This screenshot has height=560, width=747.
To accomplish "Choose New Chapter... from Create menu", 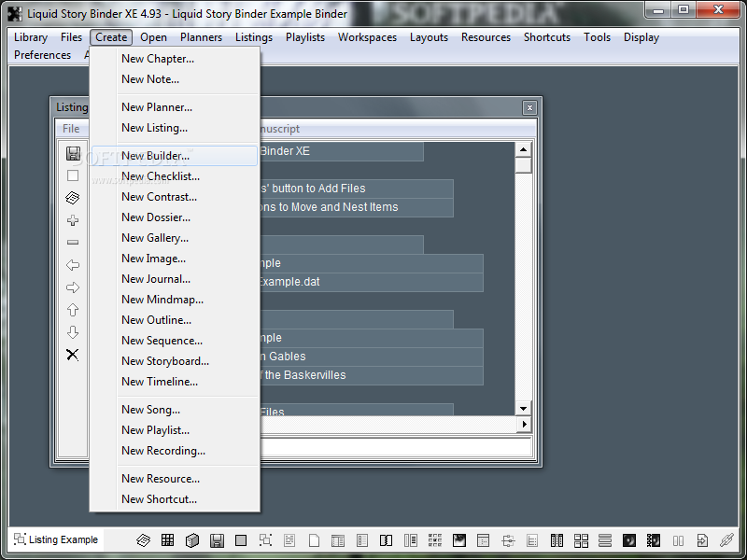I will (x=158, y=59).
